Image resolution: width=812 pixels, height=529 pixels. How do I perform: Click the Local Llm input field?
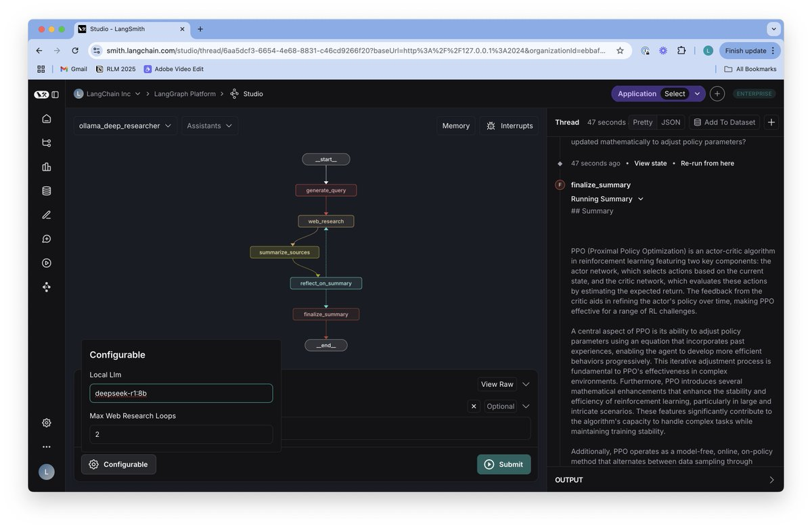181,394
